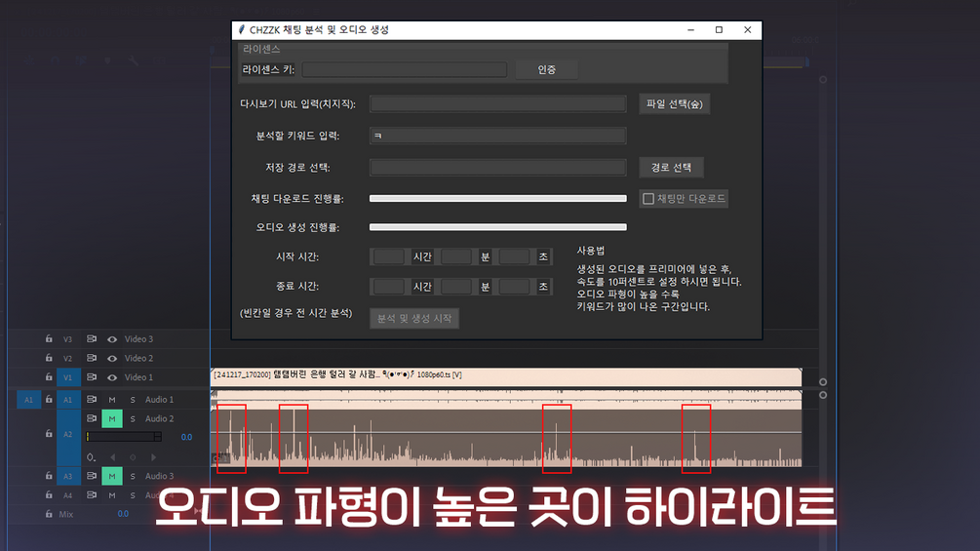This screenshot has width=980, height=551.
Task: Click the 분석할 키워드 input field
Action: pyautogui.click(x=498, y=136)
